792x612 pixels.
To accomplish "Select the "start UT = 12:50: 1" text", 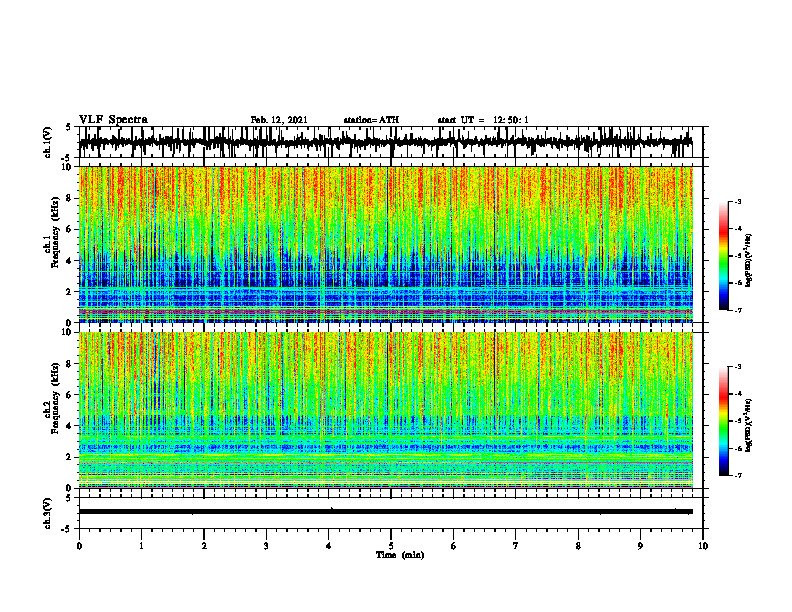I will [x=483, y=120].
